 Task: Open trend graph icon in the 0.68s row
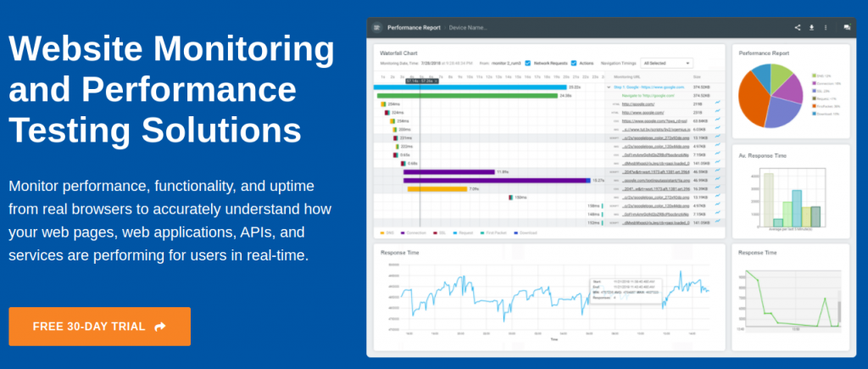(718, 162)
